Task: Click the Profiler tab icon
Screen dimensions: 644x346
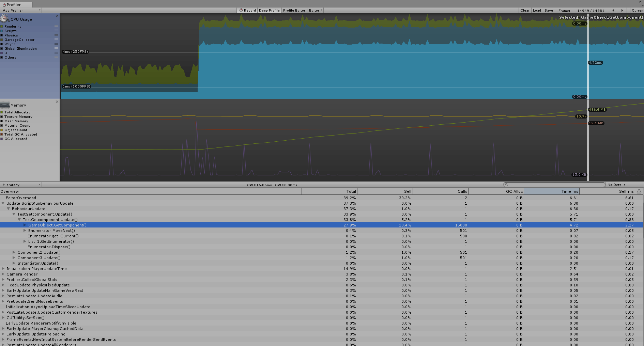Action: pos(4,5)
